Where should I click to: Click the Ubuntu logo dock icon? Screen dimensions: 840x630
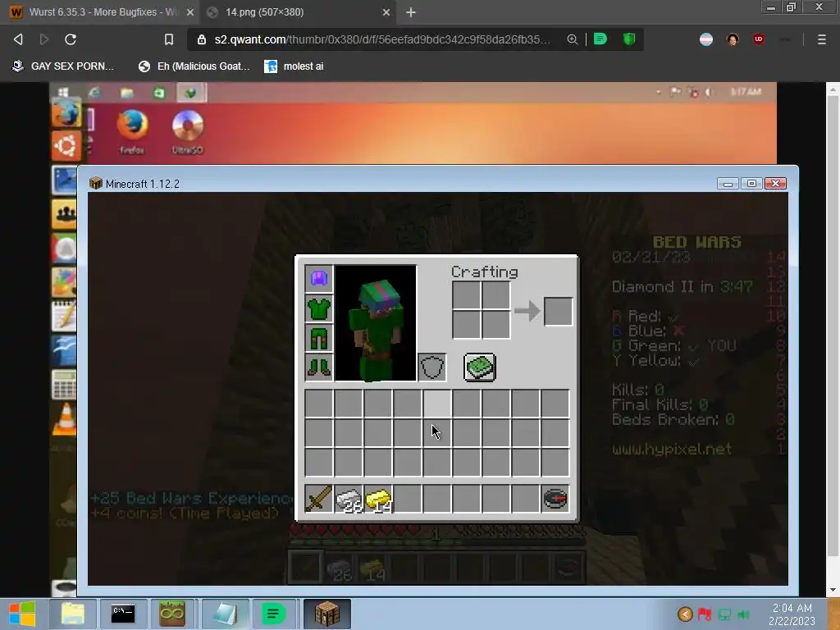coord(66,145)
